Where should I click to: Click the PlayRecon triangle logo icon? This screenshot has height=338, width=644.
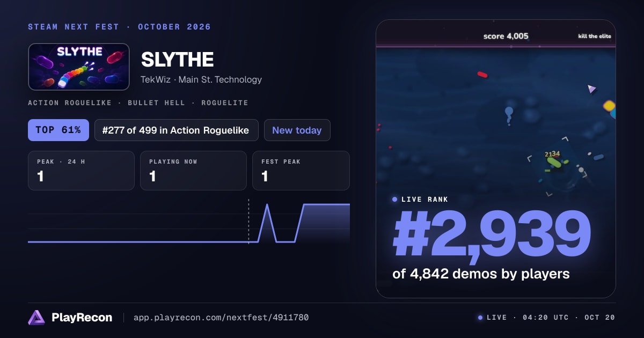tap(36, 318)
